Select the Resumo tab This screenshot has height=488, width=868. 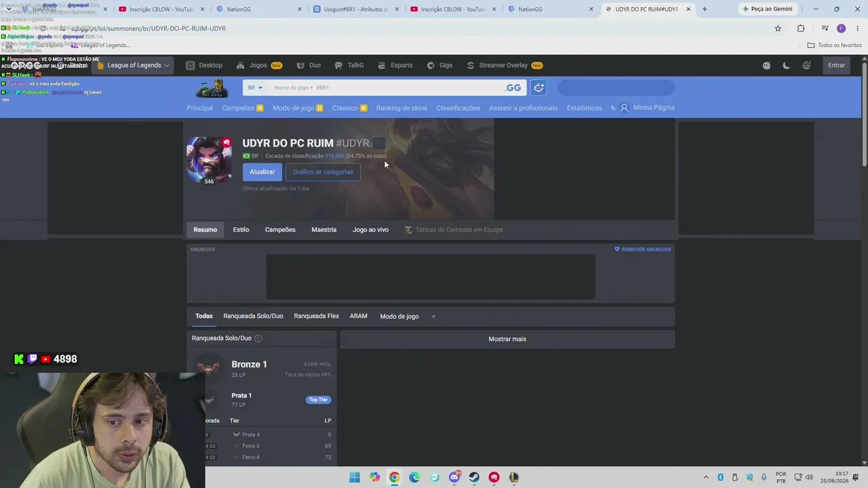point(205,230)
